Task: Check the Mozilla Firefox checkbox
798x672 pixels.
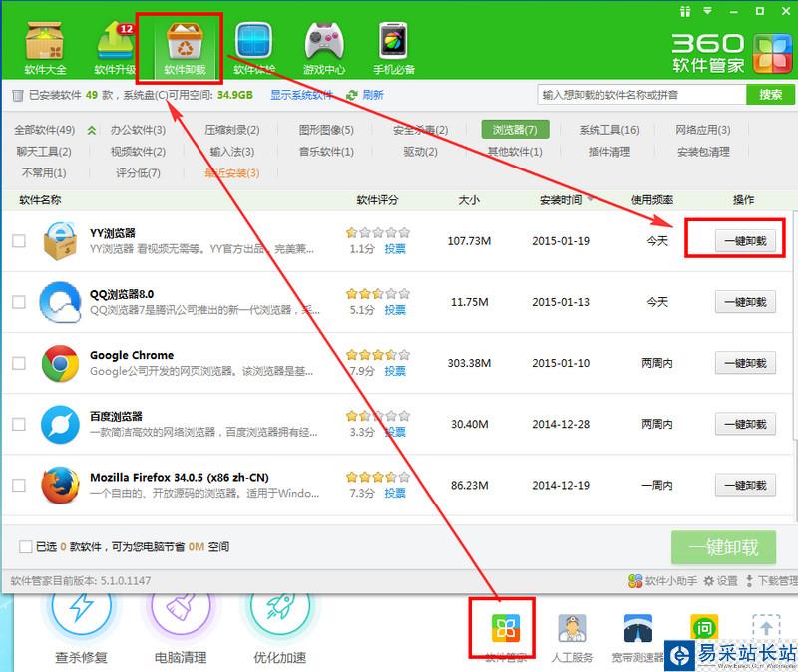Action: click(x=19, y=486)
